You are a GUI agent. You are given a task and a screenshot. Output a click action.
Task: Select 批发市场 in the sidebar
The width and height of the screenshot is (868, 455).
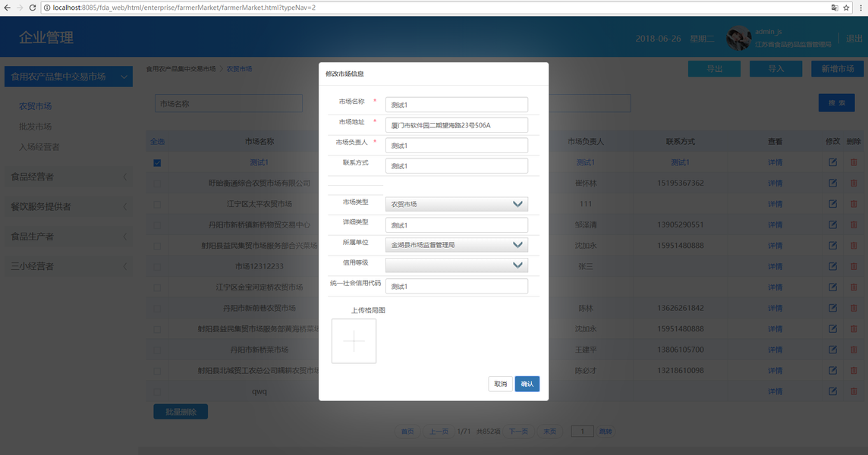point(36,126)
